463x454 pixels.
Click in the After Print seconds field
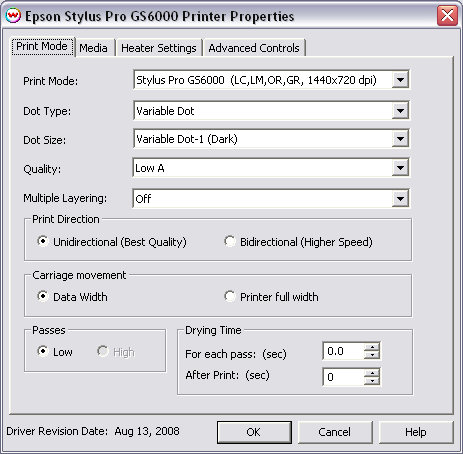(343, 377)
